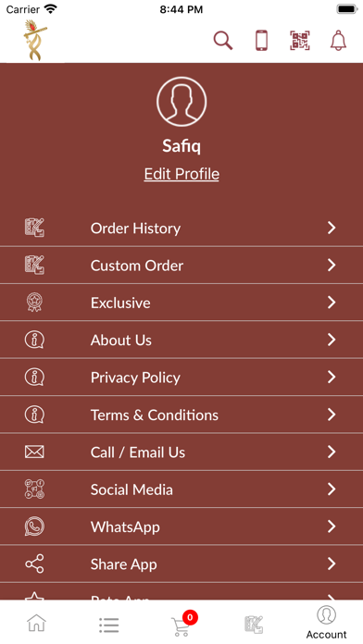The height and width of the screenshot is (644, 363).
Task: Click the WhatsApp logo icon
Action: (34, 526)
